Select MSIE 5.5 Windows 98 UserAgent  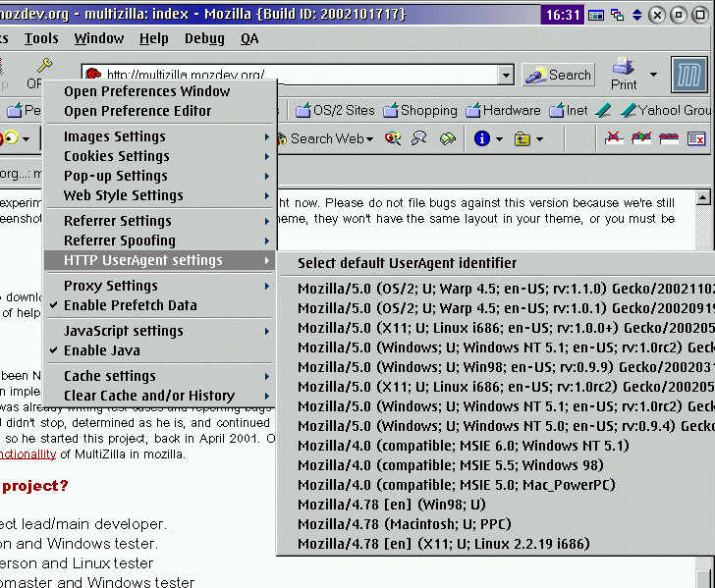coord(497,465)
